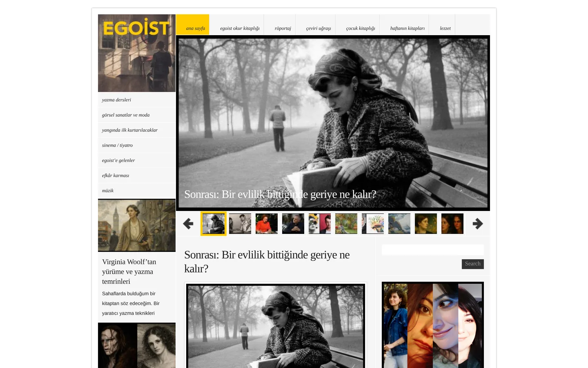Navigate to haftanın kitapları
The width and height of the screenshot is (588, 368).
click(x=408, y=28)
